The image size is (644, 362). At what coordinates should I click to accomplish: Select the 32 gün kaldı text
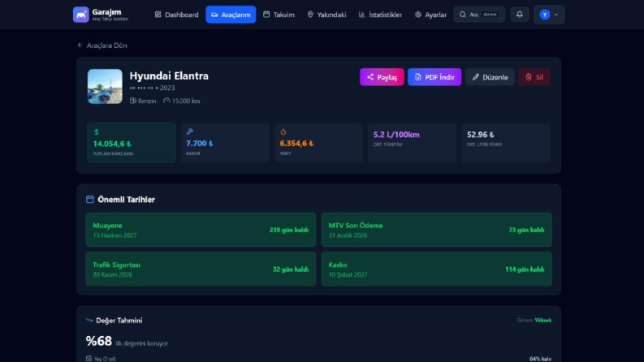pyautogui.click(x=291, y=269)
